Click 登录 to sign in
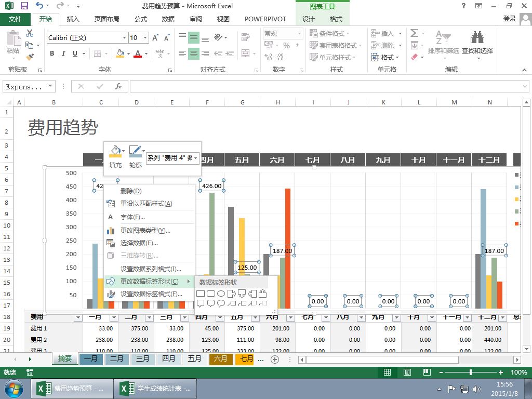Screen dimensions: 532x399 coord(510,19)
